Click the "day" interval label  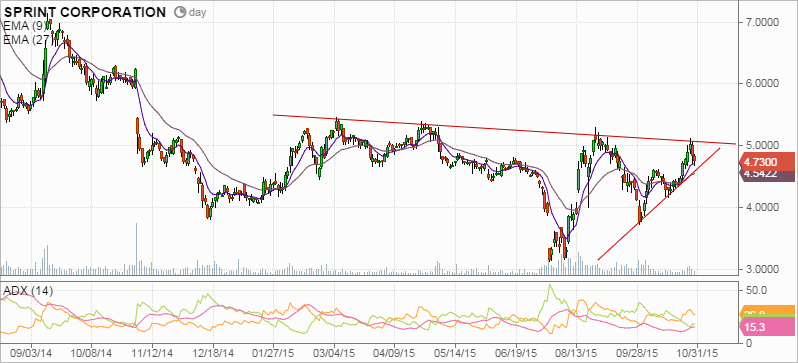click(197, 13)
